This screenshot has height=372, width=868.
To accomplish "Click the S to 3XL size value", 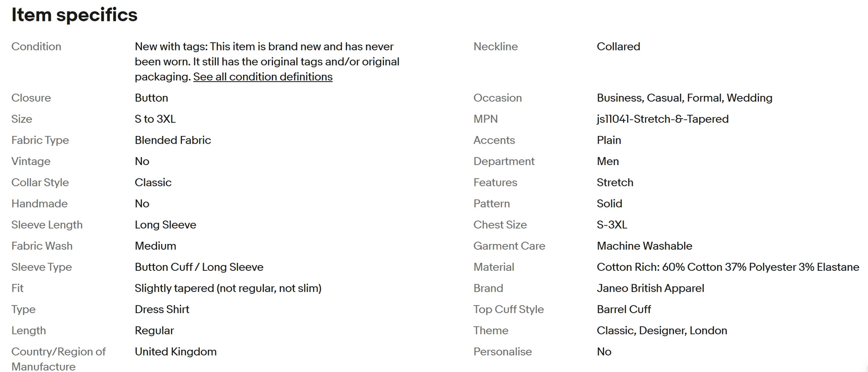I will pyautogui.click(x=155, y=119).
